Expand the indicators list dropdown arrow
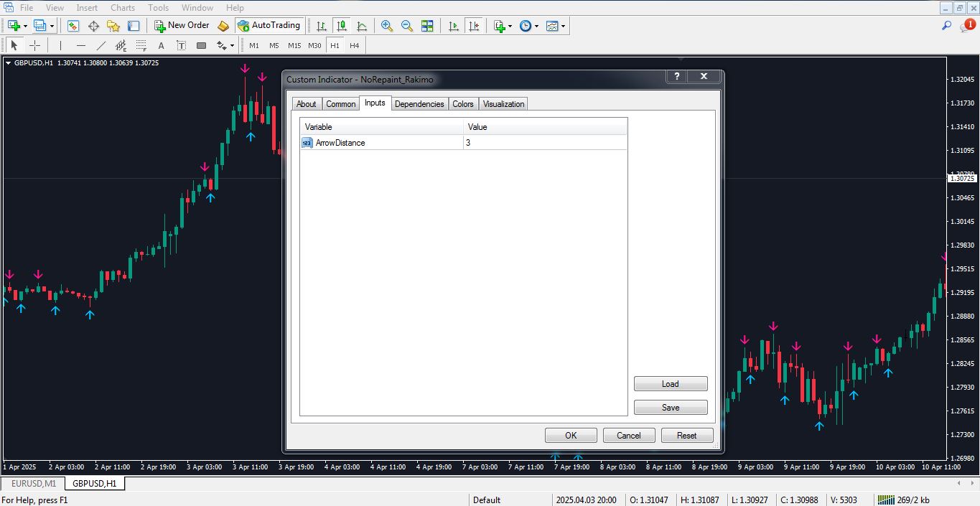This screenshot has height=506, width=980. [x=510, y=26]
